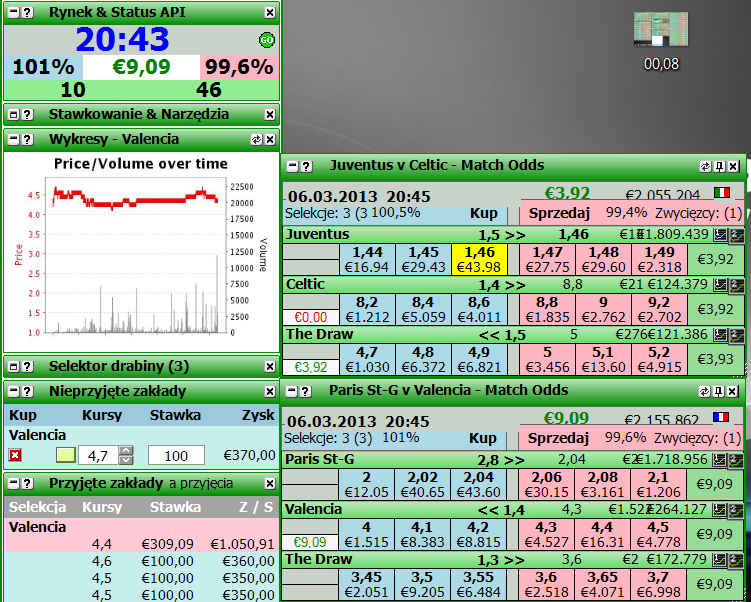The image size is (751, 602).
Task: Click Italian flag in Juventus v Celtic market
Action: click(722, 193)
